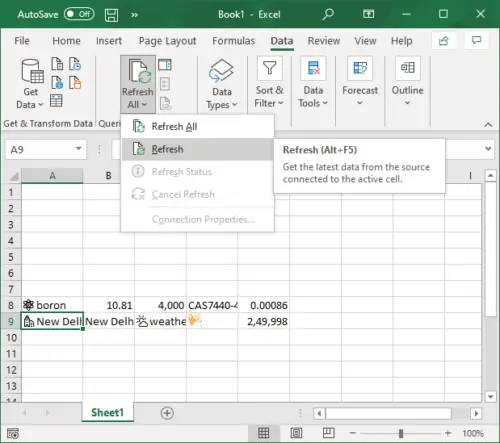Viewport: 500px width, 443px height.
Task: Open the Data Types gallery icon
Action: pyautogui.click(x=221, y=70)
